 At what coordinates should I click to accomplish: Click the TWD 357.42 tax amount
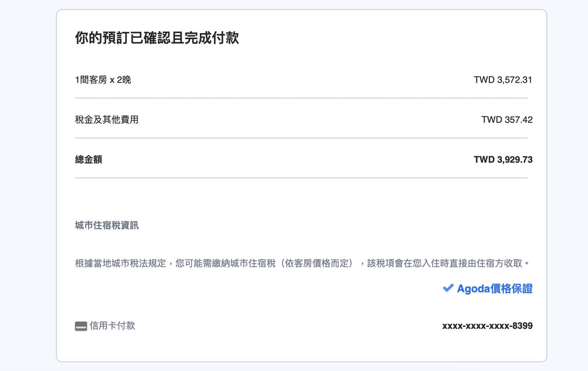[507, 120]
